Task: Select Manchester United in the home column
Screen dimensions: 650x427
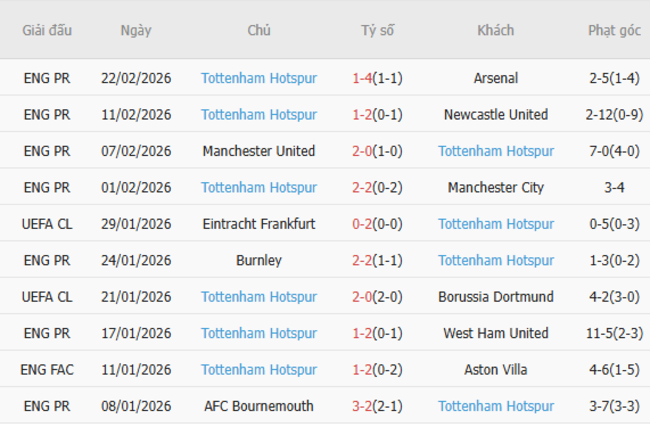Action: [259, 151]
